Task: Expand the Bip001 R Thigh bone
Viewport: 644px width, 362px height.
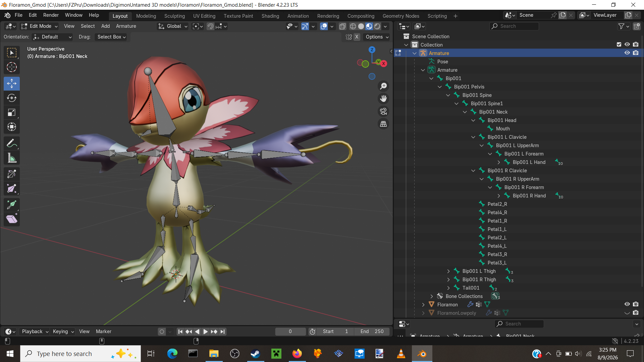Action: pos(448,280)
